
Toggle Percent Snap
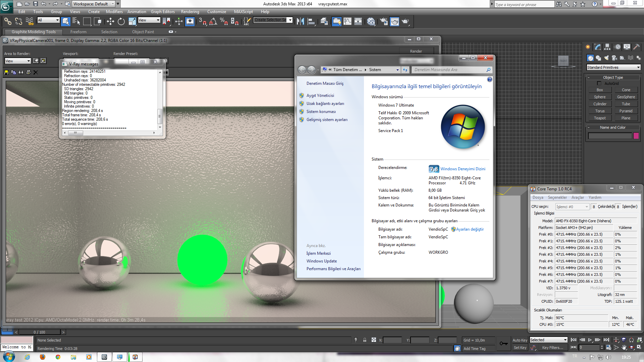click(x=224, y=21)
